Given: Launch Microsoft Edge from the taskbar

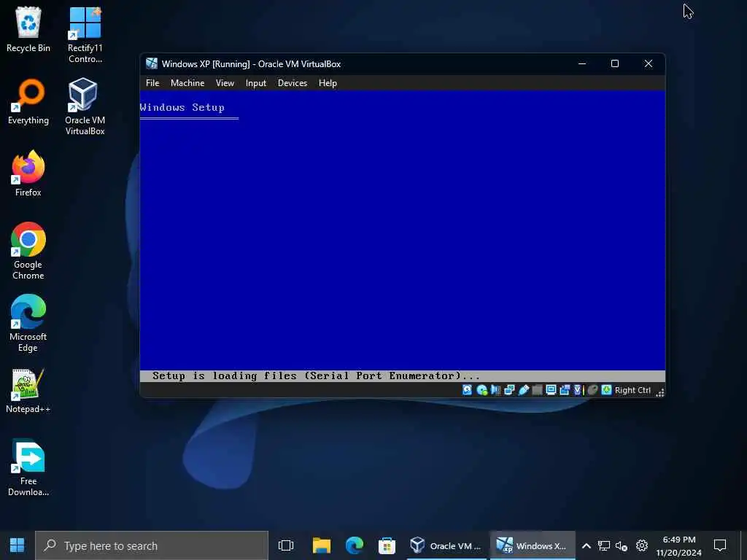Looking at the screenshot, I should coord(354,545).
